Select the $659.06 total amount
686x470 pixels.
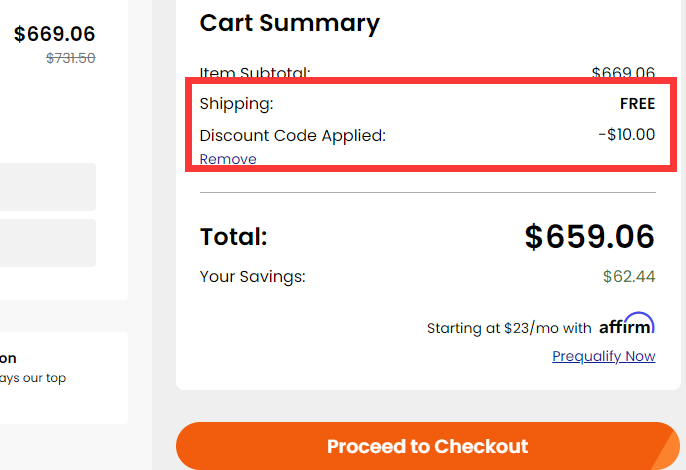pos(589,237)
